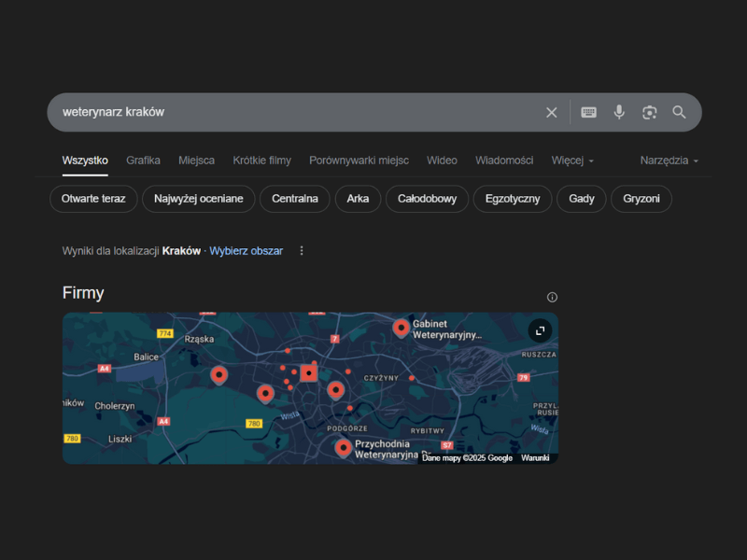Start voice search with microphone icon
This screenshot has height=560, width=747.
(x=619, y=112)
